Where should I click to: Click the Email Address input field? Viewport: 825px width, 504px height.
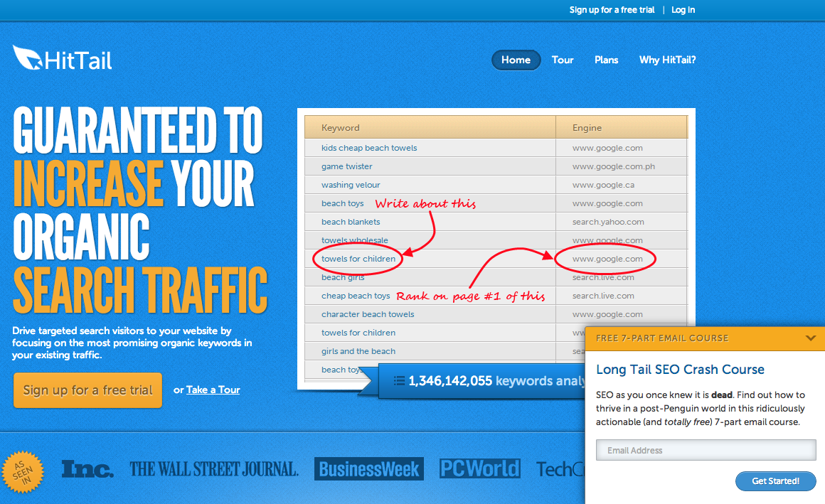click(706, 450)
